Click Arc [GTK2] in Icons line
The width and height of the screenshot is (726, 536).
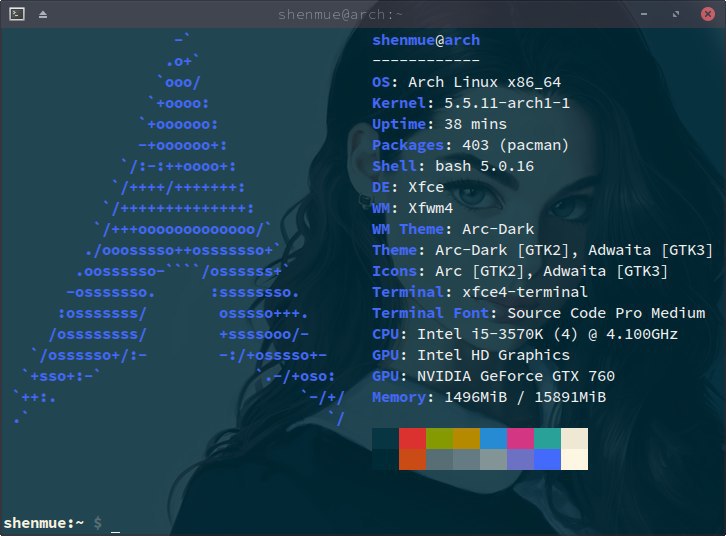tap(480, 271)
